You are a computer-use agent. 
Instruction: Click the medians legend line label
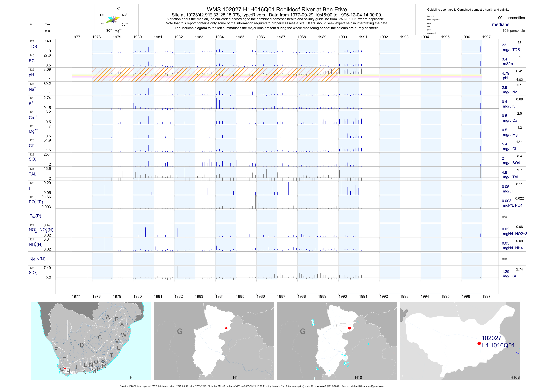point(500,24)
